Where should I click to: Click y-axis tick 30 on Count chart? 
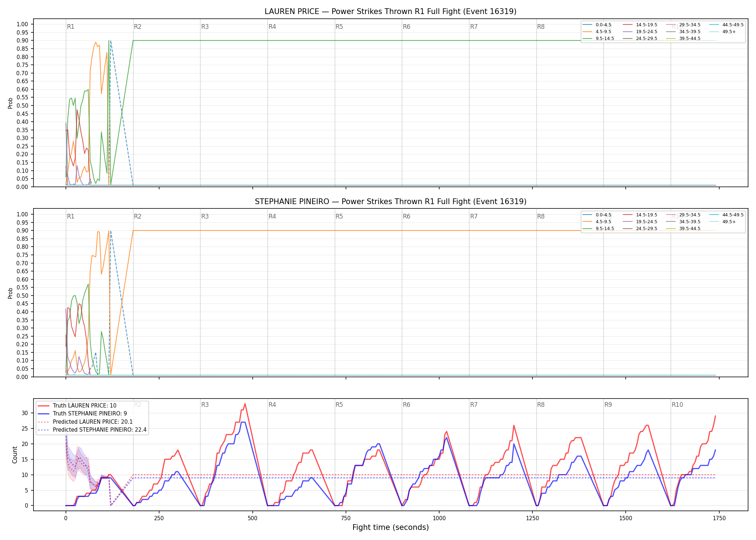[25, 413]
